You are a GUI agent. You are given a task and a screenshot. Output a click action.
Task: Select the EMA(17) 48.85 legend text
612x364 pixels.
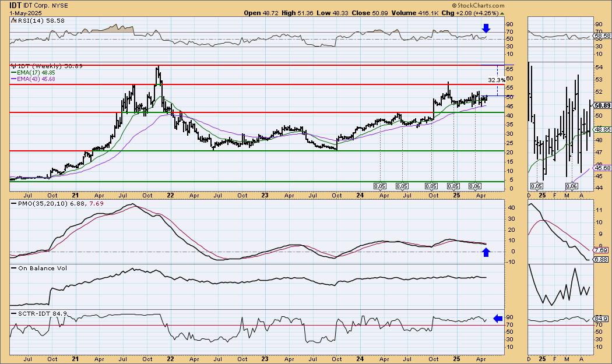click(36, 73)
